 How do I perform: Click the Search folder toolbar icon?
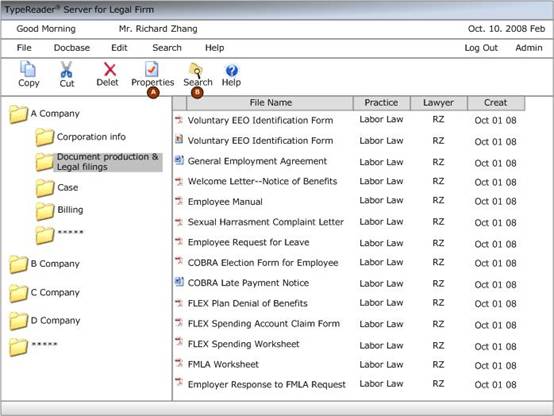tap(196, 70)
